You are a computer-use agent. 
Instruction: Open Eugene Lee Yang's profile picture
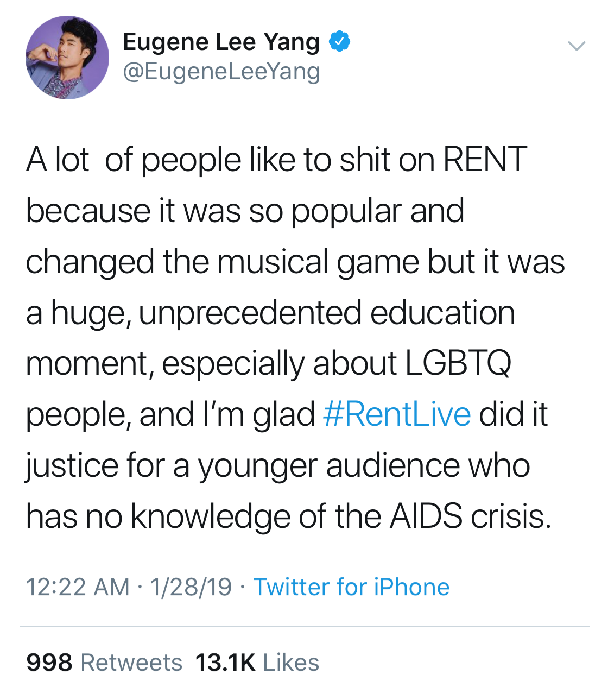pyautogui.click(x=67, y=58)
